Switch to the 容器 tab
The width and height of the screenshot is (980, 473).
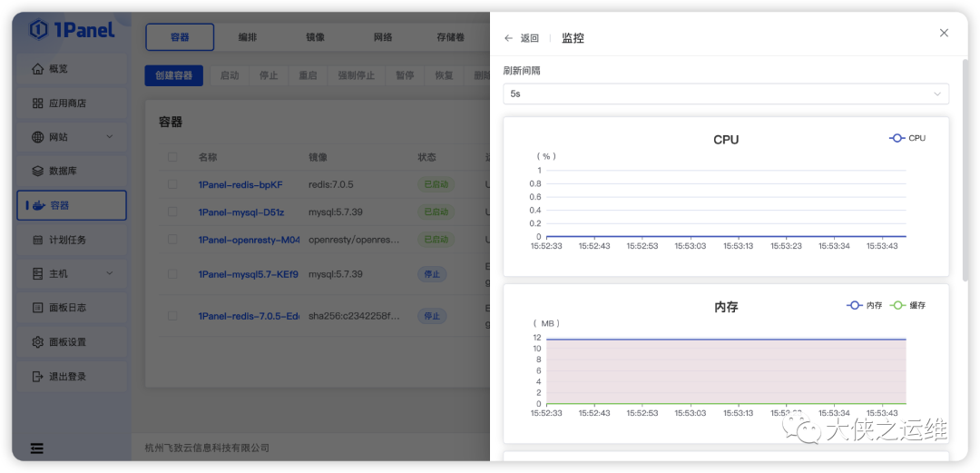coord(180,37)
